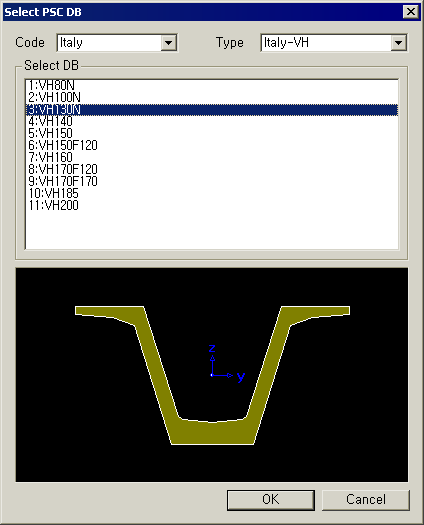Screen dimensions: 424x525
Task: Close the Select PSC DB dialog
Action: pos(411,12)
